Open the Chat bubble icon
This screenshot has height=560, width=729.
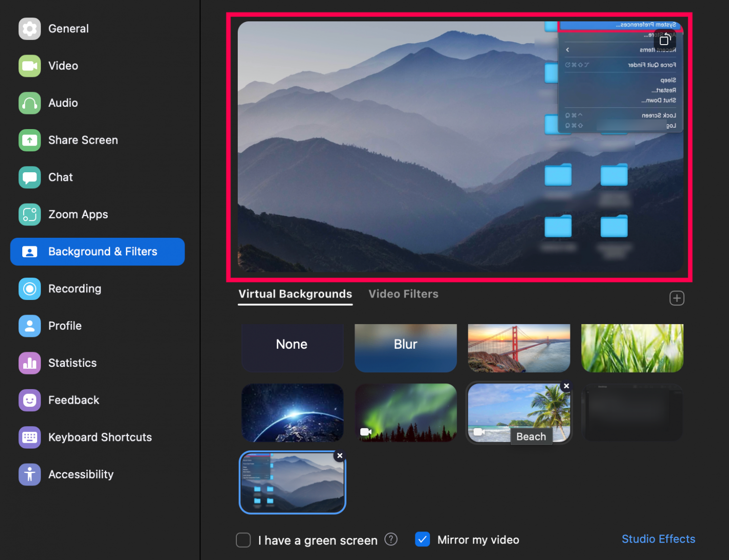click(x=29, y=177)
